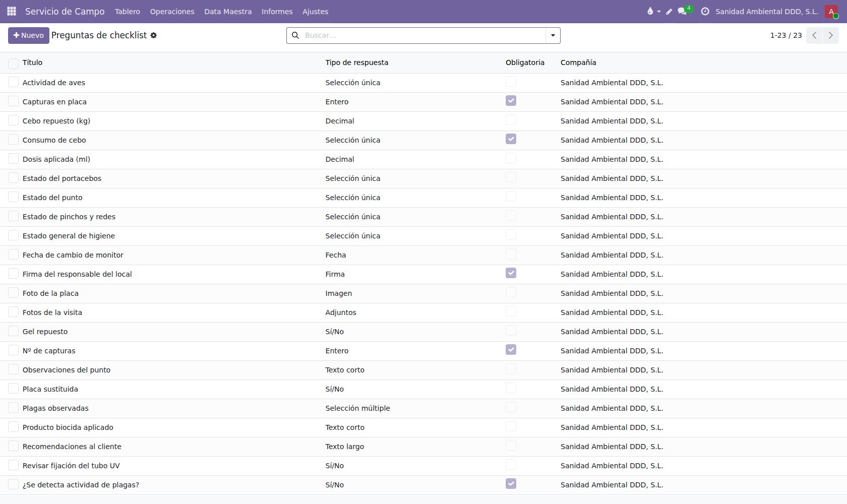Click the 1-23 / 23 pager counter
Image resolution: width=847 pixels, height=504 pixels.
pyautogui.click(x=786, y=35)
